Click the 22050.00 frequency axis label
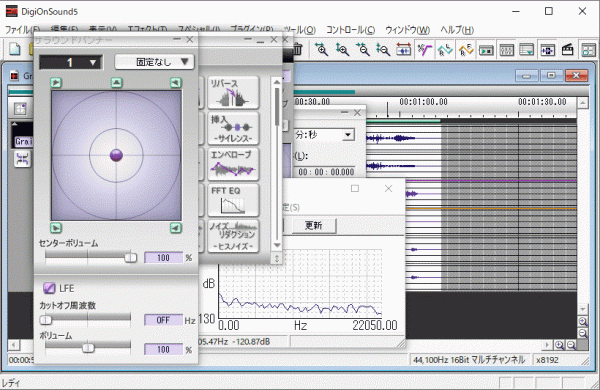This screenshot has height=390, width=600. (x=375, y=325)
